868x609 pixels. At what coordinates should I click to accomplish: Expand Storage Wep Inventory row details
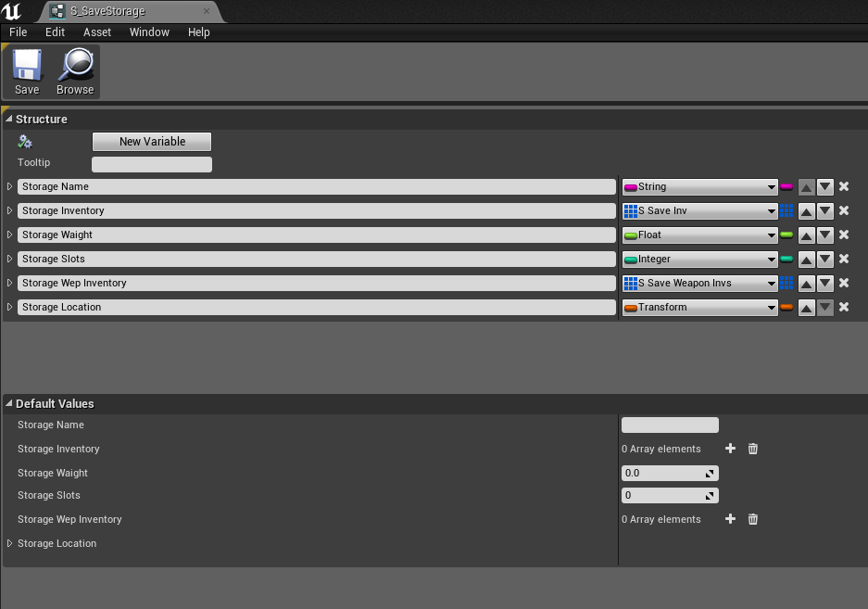tap(9, 283)
